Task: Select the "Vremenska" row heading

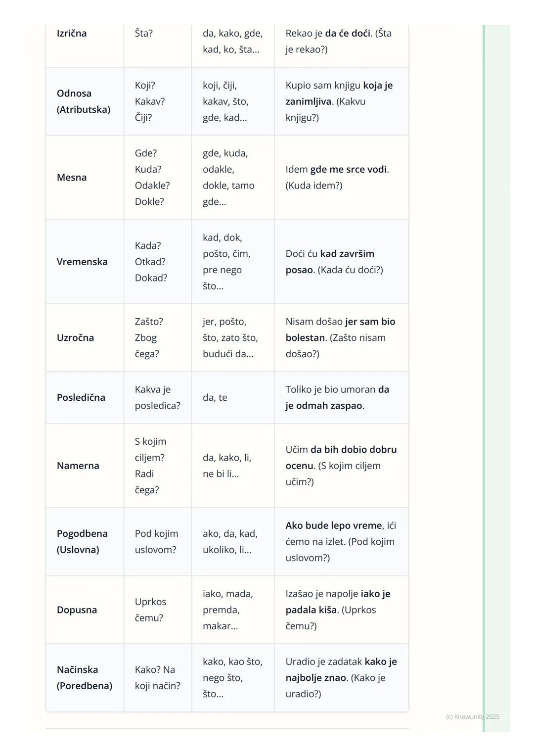Action: pos(82,262)
